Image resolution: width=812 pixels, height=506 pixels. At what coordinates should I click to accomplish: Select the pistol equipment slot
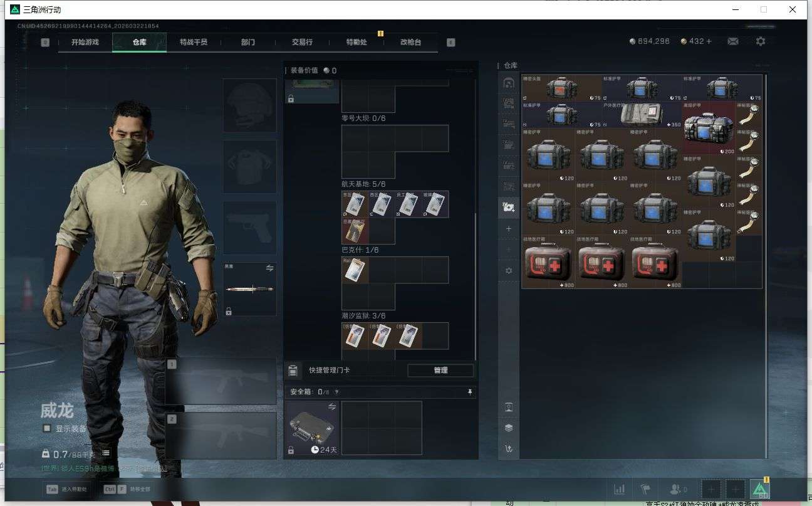[250, 228]
